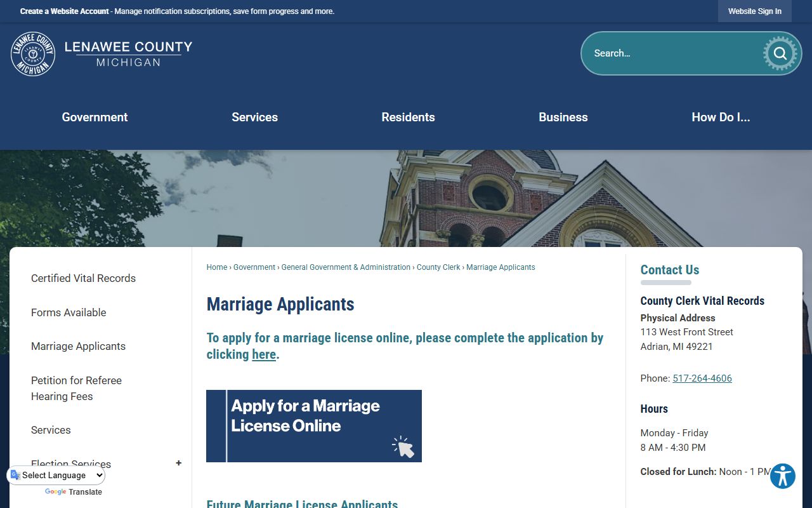
Task: Open the Select Language dropdown
Action: point(56,475)
